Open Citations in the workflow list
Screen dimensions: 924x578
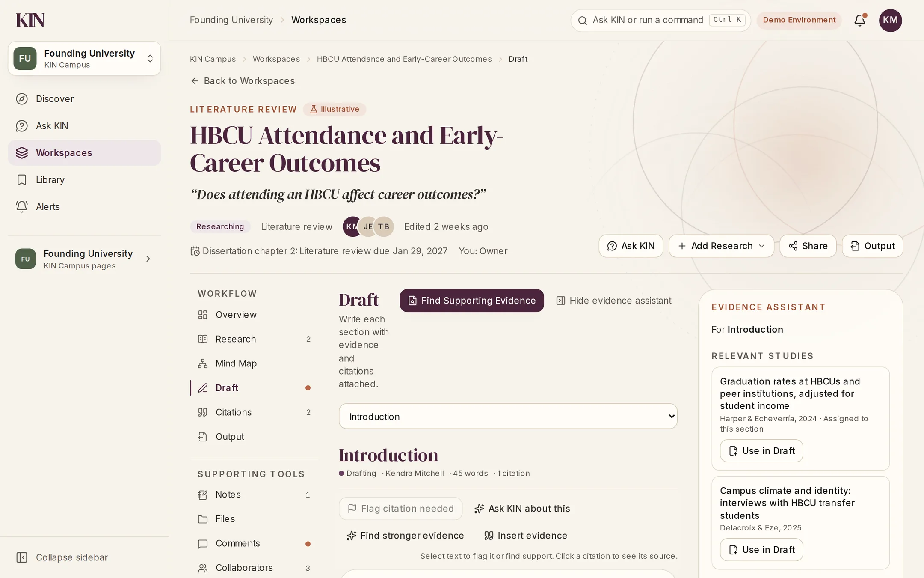coord(254,412)
